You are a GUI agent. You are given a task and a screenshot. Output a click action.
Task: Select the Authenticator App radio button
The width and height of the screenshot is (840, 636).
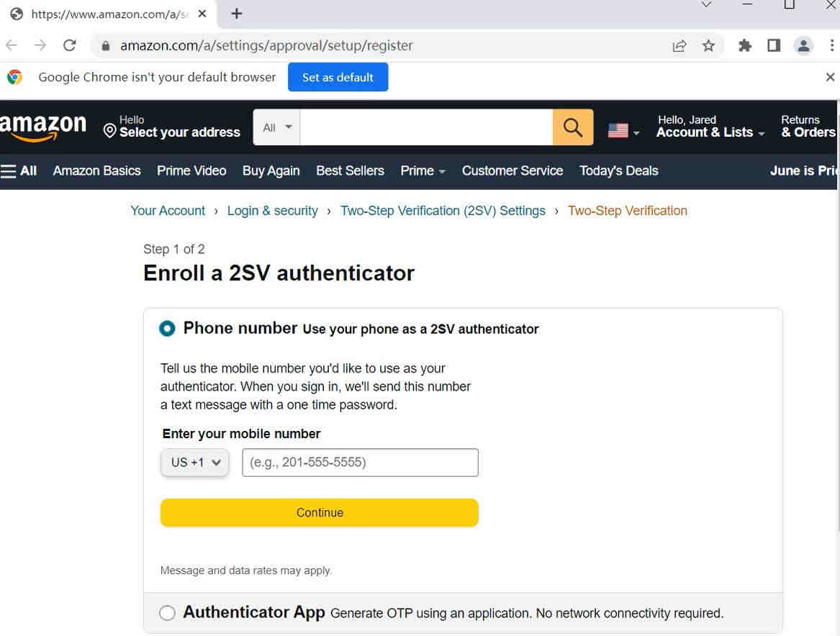click(x=167, y=613)
